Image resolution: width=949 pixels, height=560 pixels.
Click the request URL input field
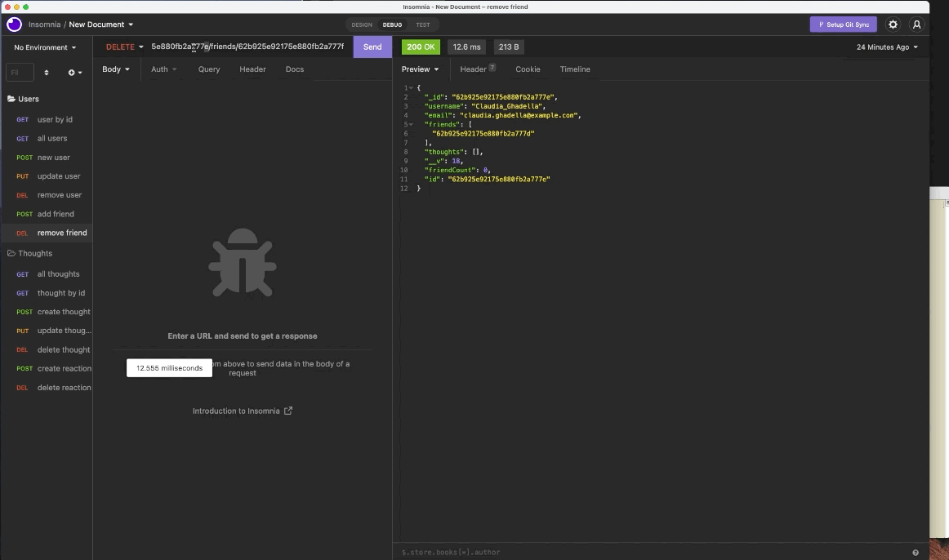point(245,47)
